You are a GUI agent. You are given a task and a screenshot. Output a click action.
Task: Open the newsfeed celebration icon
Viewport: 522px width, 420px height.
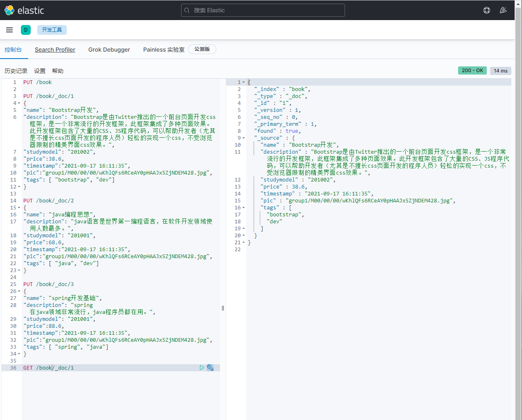tap(503, 10)
